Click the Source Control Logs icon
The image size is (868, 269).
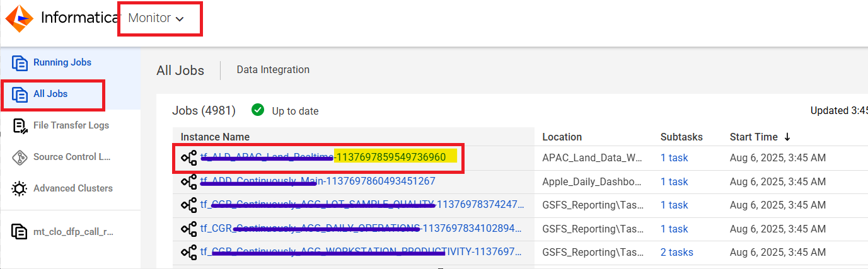tap(20, 157)
